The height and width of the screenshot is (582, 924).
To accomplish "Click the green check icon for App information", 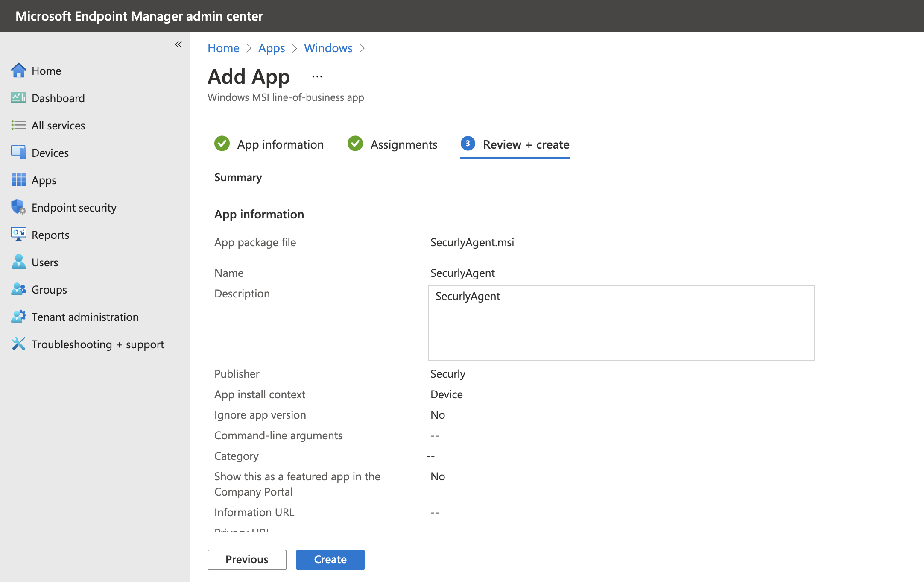I will 222,144.
